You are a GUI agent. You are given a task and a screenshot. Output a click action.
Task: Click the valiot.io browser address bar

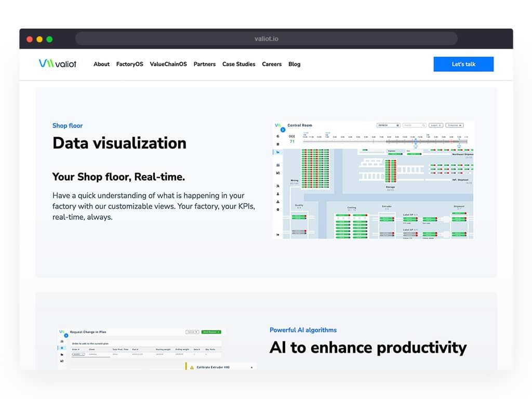click(267, 38)
